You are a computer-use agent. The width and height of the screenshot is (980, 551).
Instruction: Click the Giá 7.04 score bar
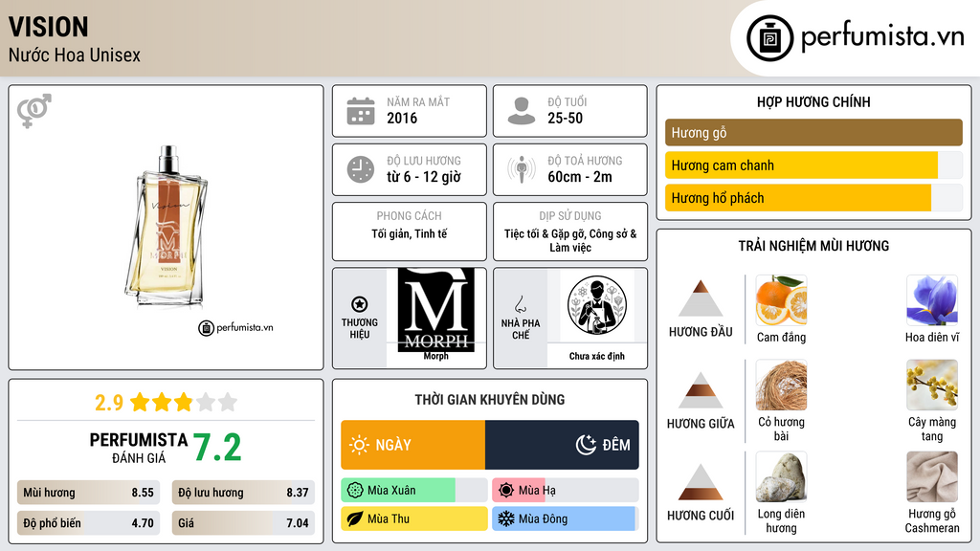tap(243, 523)
